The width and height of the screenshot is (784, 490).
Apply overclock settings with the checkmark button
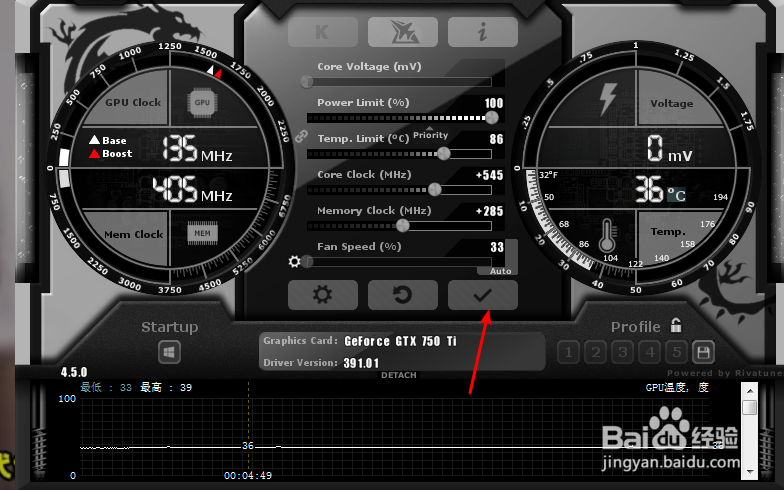coord(482,295)
